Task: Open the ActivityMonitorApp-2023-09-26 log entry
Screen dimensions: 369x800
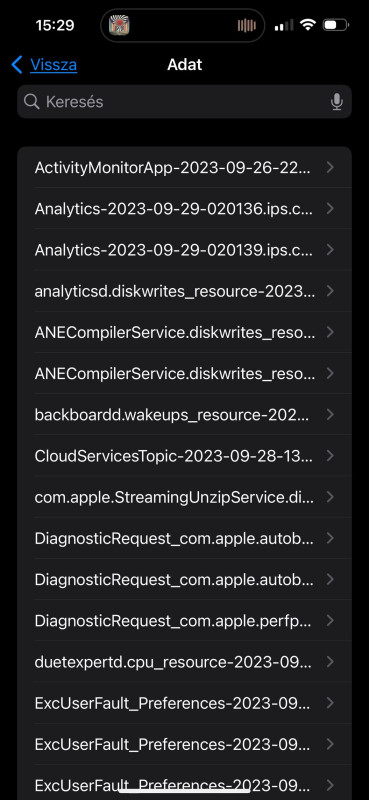Action: click(184, 167)
